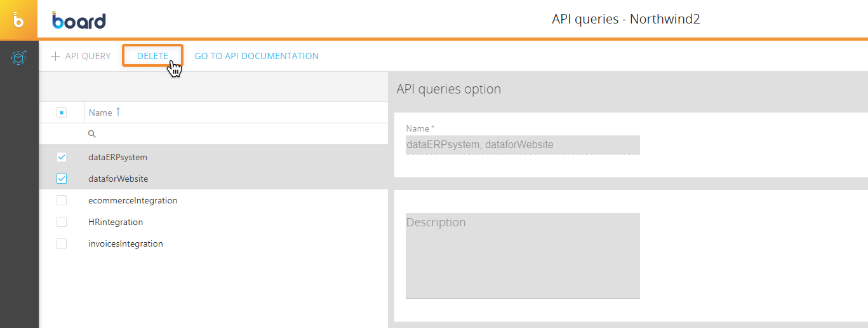The height and width of the screenshot is (328, 868).
Task: Click the Board logo in header
Action: click(79, 20)
